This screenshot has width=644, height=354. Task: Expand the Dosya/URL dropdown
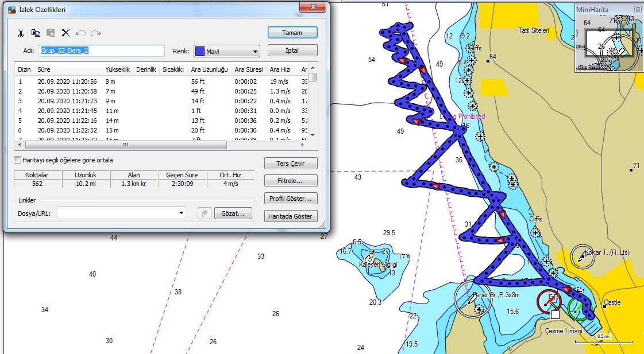181,213
